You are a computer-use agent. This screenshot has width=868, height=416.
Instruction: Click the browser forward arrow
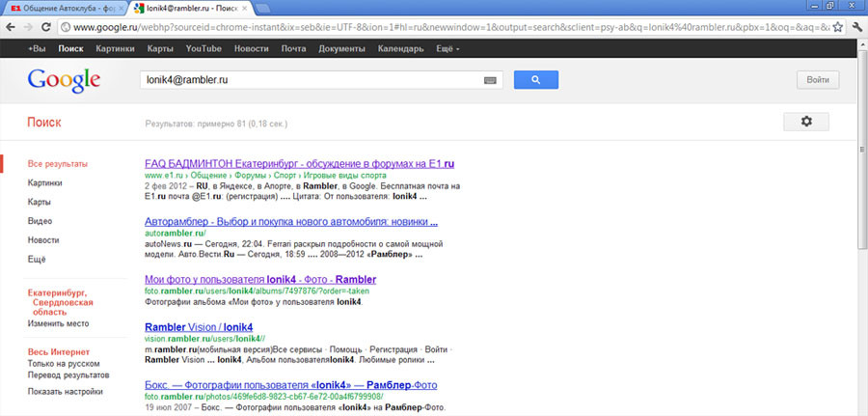click(x=28, y=27)
